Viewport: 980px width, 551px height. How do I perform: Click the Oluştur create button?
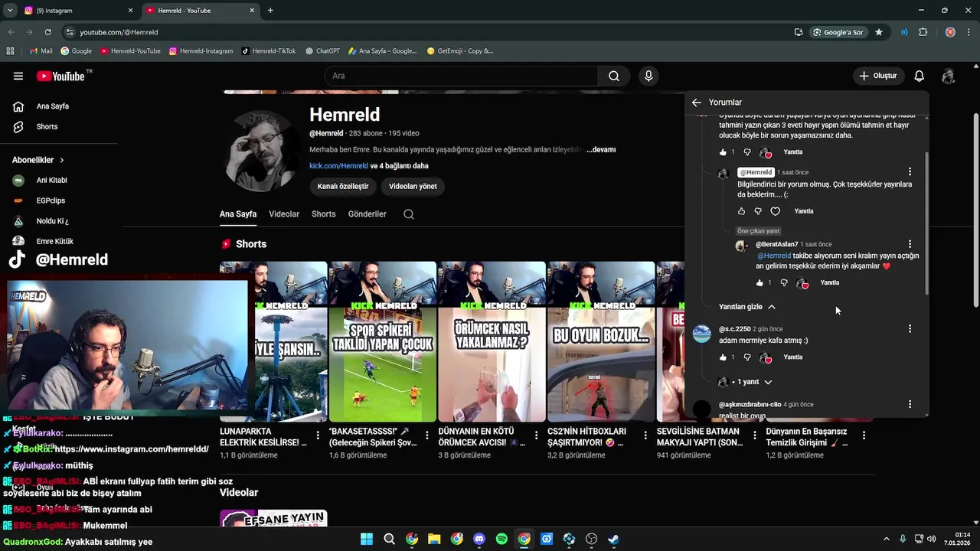click(879, 76)
